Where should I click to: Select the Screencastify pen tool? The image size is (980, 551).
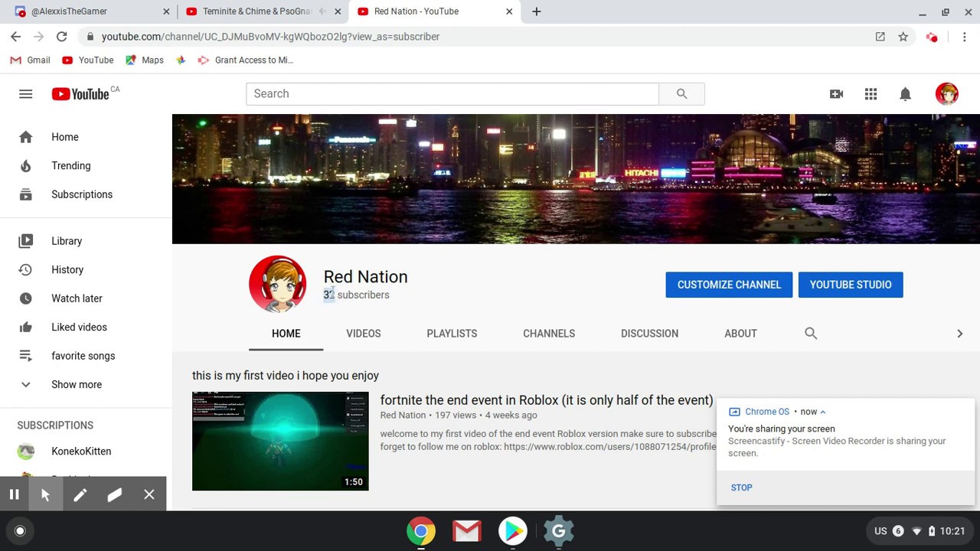(80, 495)
